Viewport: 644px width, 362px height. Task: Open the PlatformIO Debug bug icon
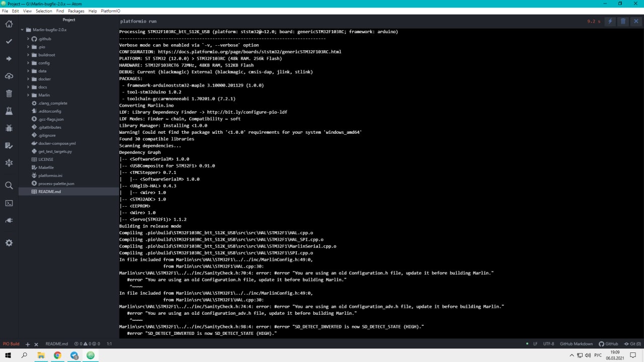tap(9, 128)
